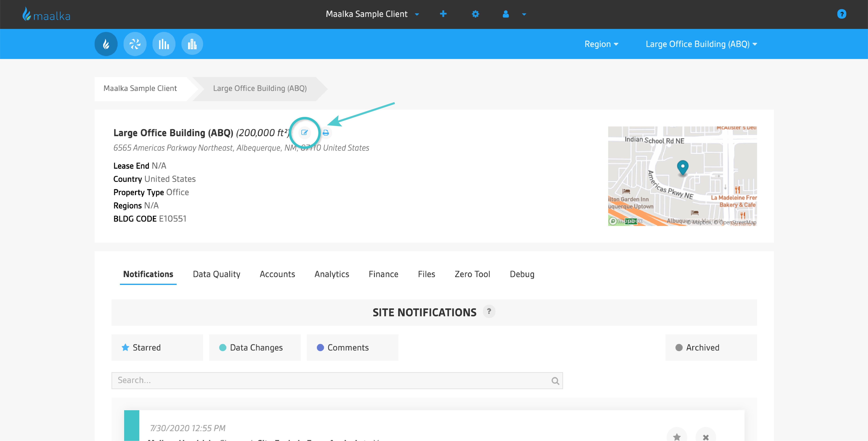Click the Property Type value Office
The width and height of the screenshot is (868, 441).
tap(178, 192)
